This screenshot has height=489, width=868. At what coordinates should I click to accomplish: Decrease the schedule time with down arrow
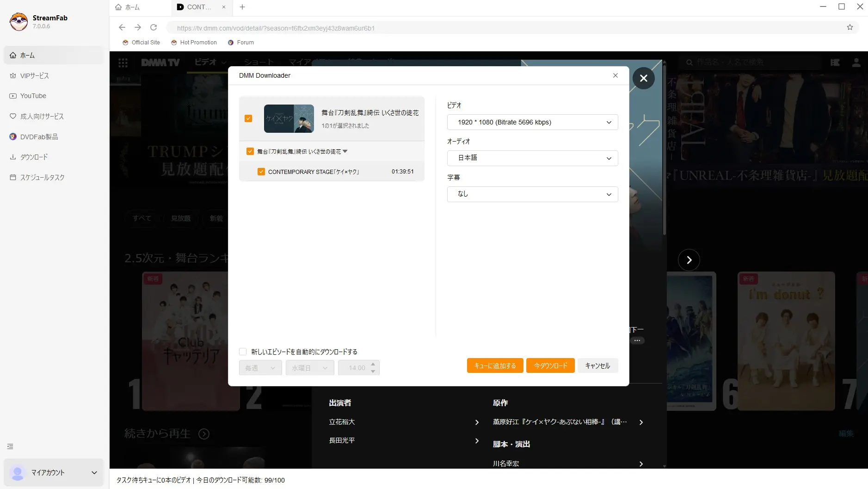[373, 371]
